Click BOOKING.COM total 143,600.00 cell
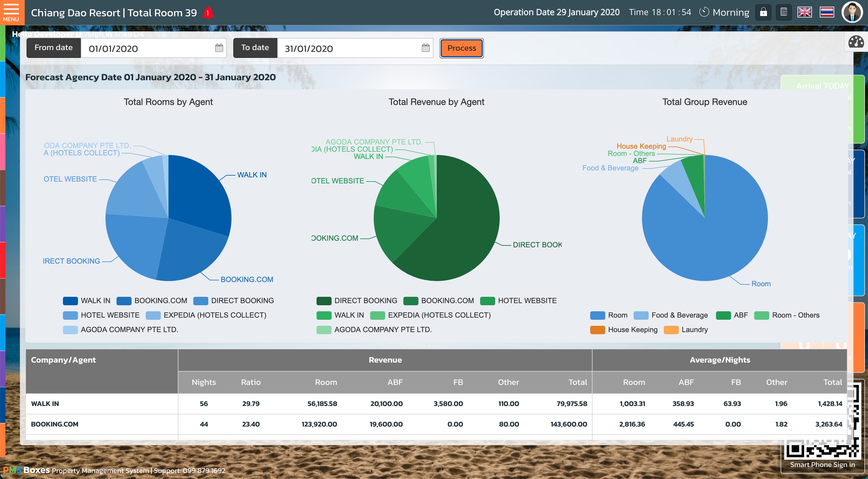This screenshot has height=479, width=868. click(x=569, y=424)
